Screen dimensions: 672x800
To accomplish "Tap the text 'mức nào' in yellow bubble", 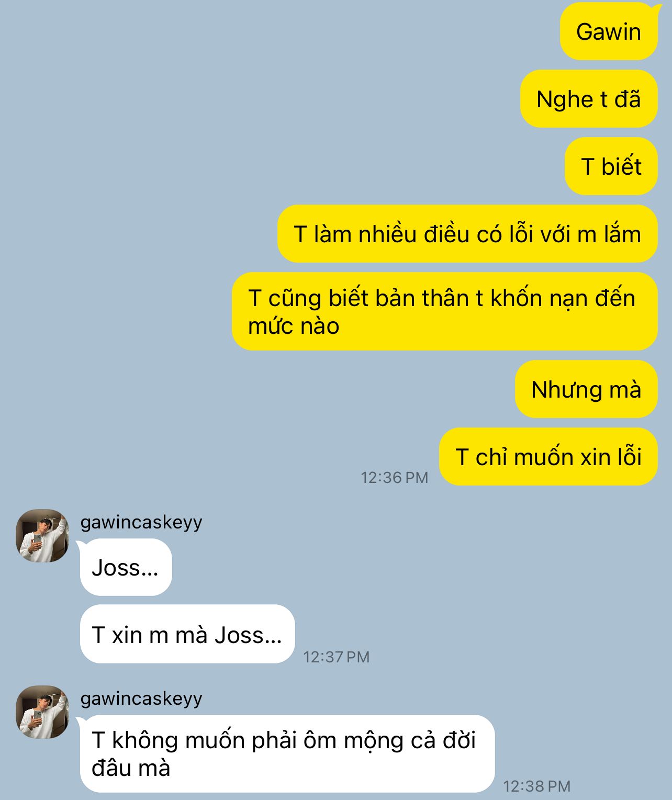I will click(x=294, y=326).
